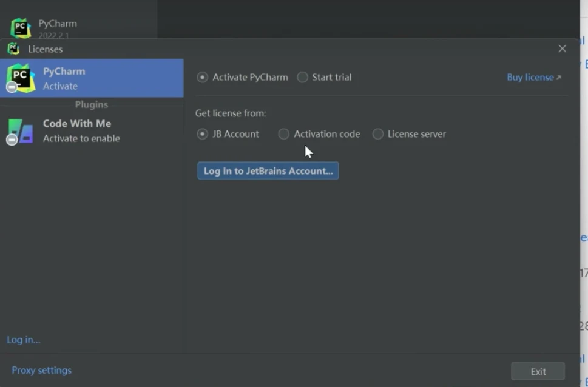Viewport: 588px width, 387px height.
Task: Click the PyCharm logo in the Licenses sidebar
Action: click(x=21, y=78)
